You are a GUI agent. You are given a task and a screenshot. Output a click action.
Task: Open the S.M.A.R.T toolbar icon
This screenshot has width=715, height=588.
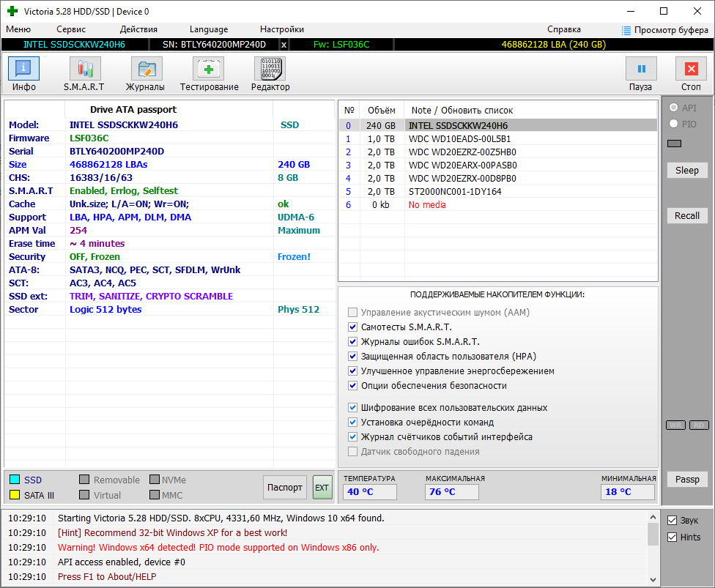85,69
